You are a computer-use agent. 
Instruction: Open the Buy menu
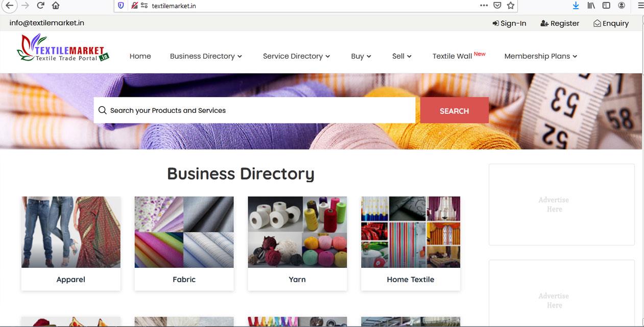coord(361,56)
